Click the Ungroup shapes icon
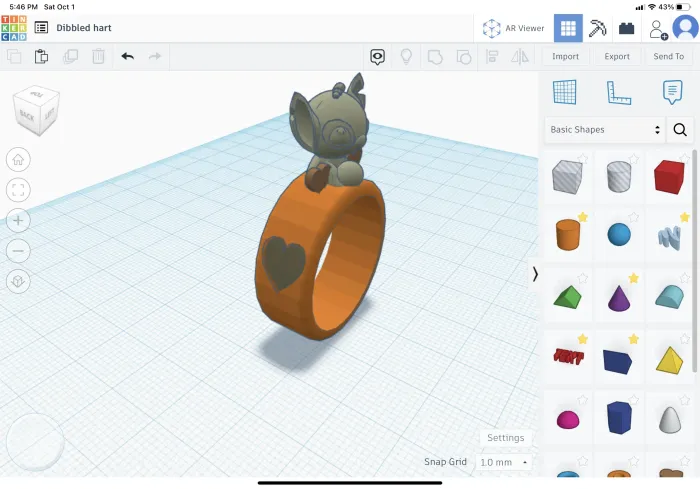The width and height of the screenshot is (700, 489). pos(464,57)
